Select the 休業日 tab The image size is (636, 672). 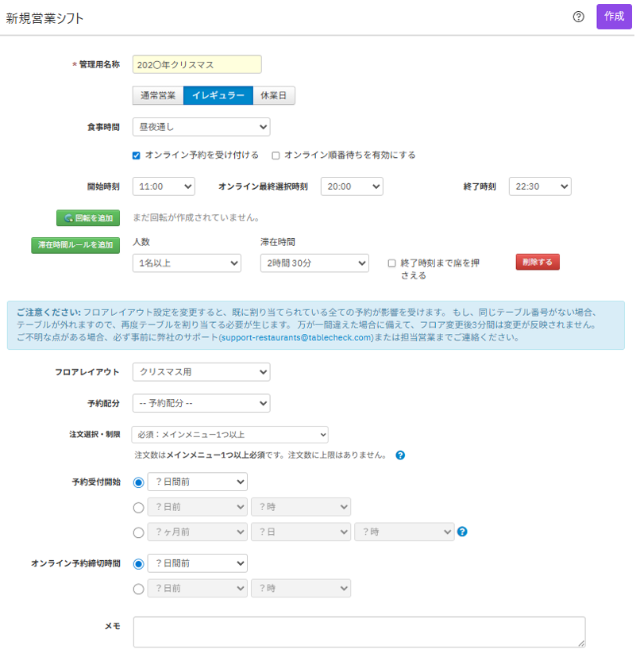click(274, 95)
